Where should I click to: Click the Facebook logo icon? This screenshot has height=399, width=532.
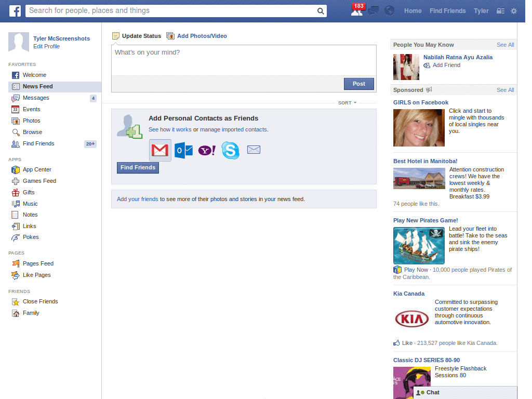[x=15, y=11]
